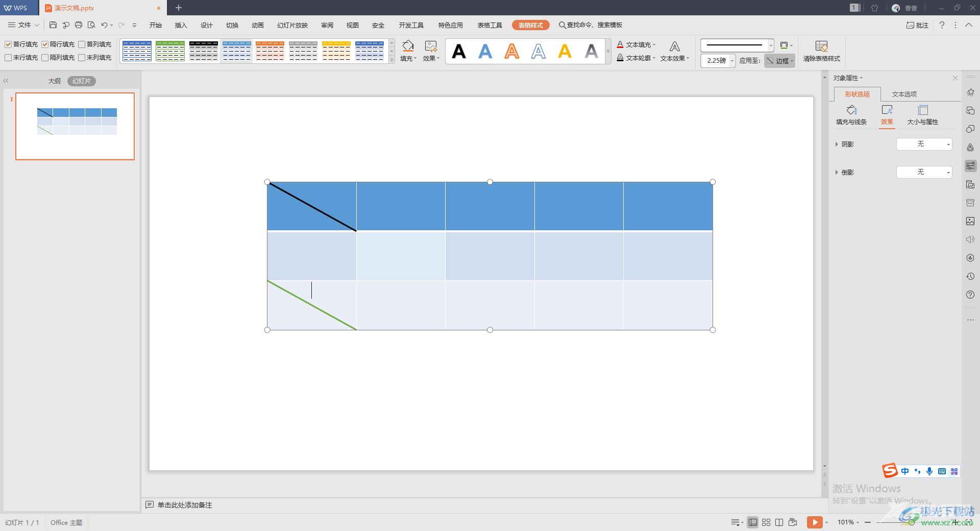Uncheck 首行填充 checkbox
Screen dimensions: 980x531
pyautogui.click(x=8, y=44)
